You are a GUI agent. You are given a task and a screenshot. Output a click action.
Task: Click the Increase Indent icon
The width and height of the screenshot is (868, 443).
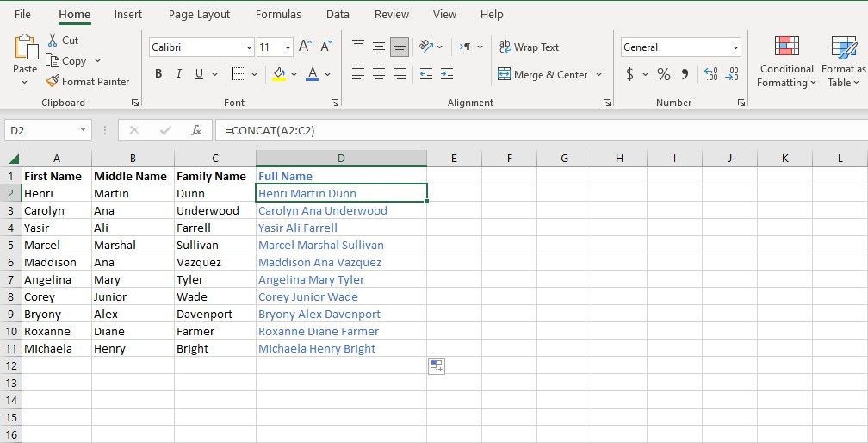pos(446,75)
